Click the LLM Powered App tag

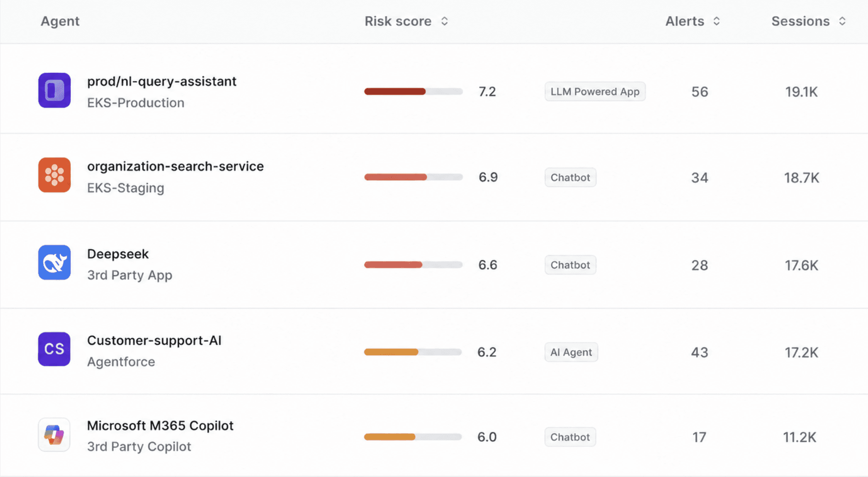[595, 91]
